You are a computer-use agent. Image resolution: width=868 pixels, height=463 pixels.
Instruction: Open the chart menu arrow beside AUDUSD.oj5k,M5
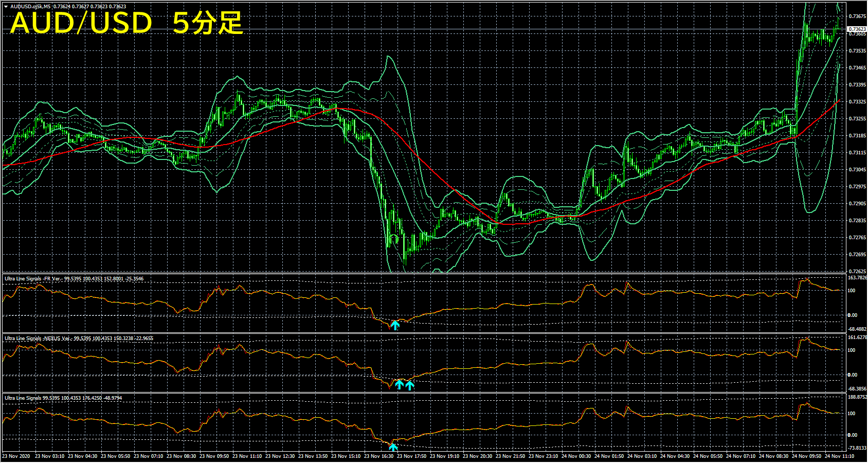(x=6, y=7)
